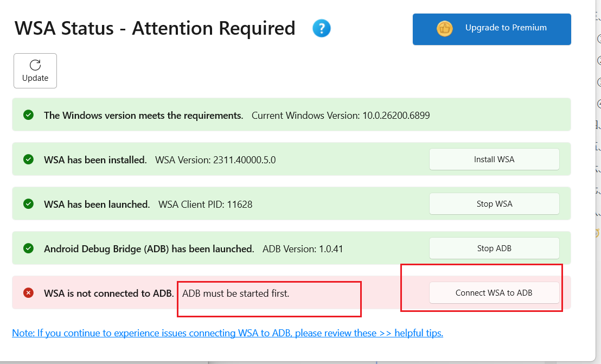Click the red error icon for WSA not connected

click(29, 293)
